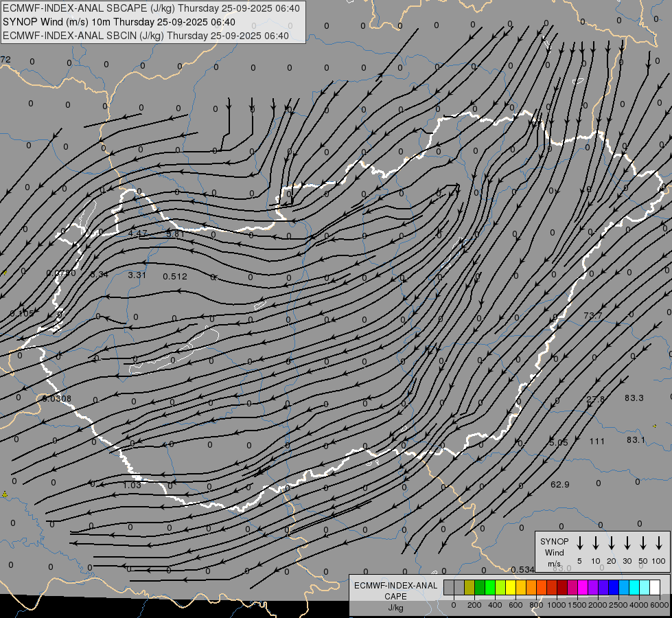The image size is (672, 618).
Task: Click the J/kg unit label in legend
Action: coord(395,608)
